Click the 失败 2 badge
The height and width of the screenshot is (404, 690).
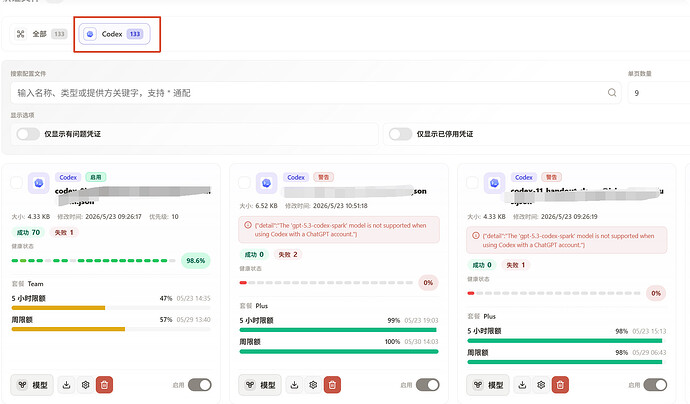(288, 254)
